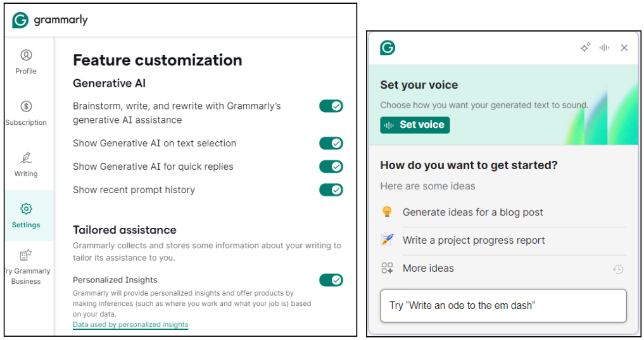
Task: Disable Grammarly's generative AI assistance toggle
Action: [x=331, y=106]
